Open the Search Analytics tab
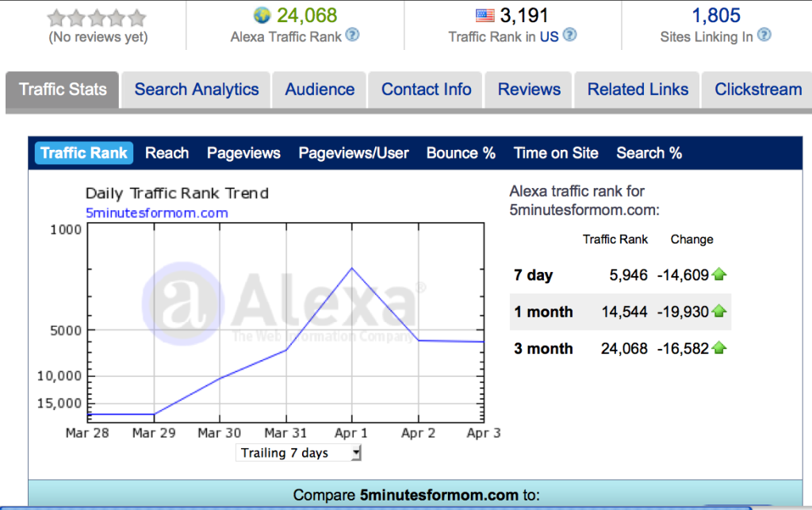This screenshot has height=510, width=812. [197, 90]
